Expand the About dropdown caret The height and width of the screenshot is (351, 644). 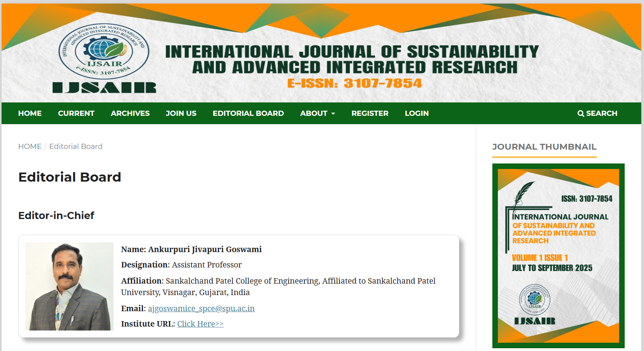pyautogui.click(x=333, y=113)
